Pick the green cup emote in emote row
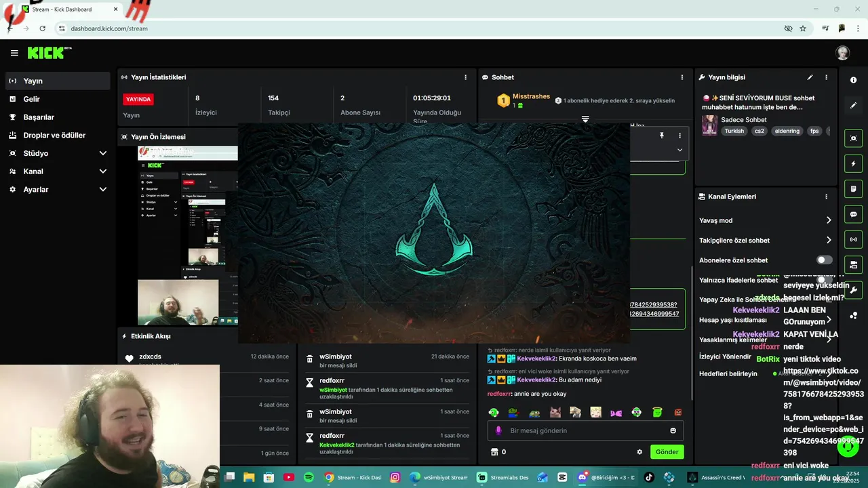Image resolution: width=868 pixels, height=488 pixels. pyautogui.click(x=656, y=412)
